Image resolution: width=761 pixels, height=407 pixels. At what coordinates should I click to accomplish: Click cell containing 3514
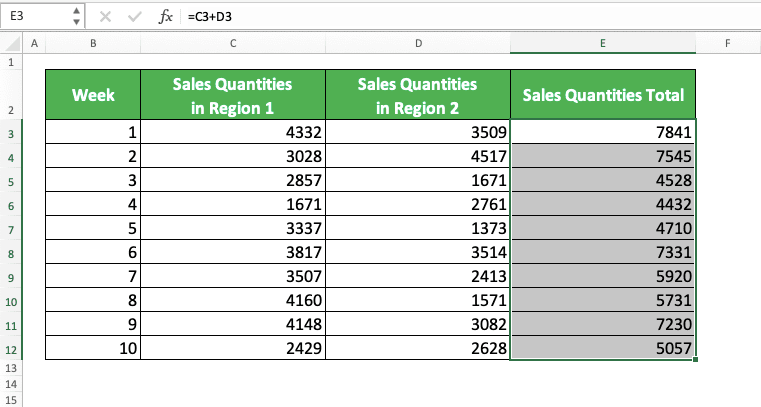[x=418, y=252]
